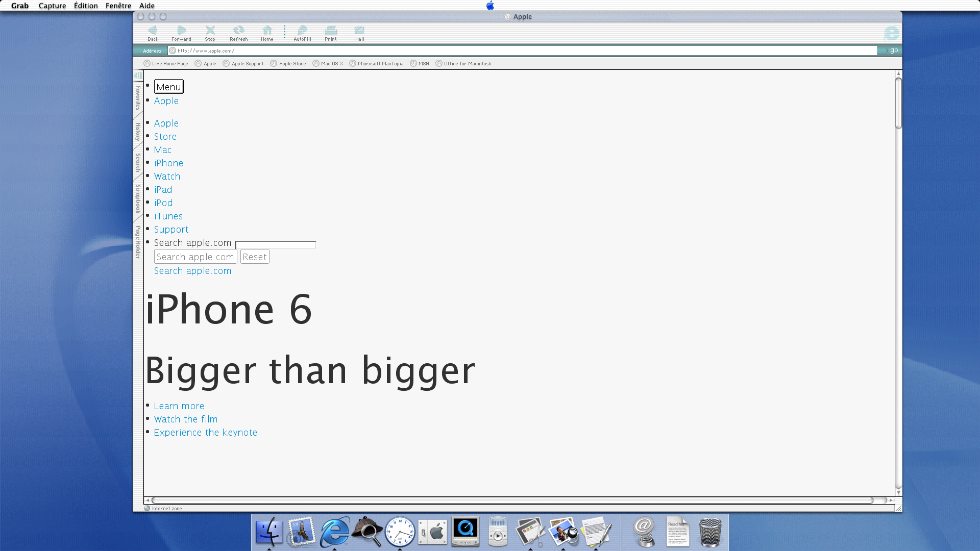The image size is (980, 551).
Task: Open the iPhone link
Action: (168, 163)
